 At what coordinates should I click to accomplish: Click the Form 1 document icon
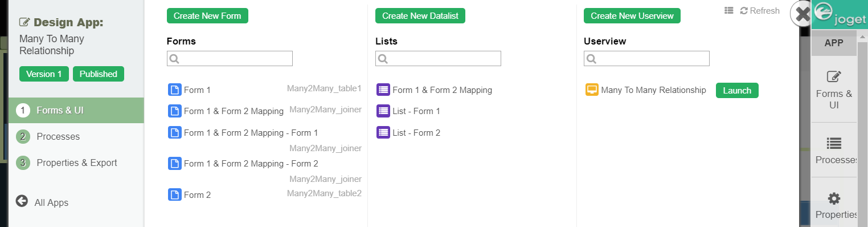(175, 90)
